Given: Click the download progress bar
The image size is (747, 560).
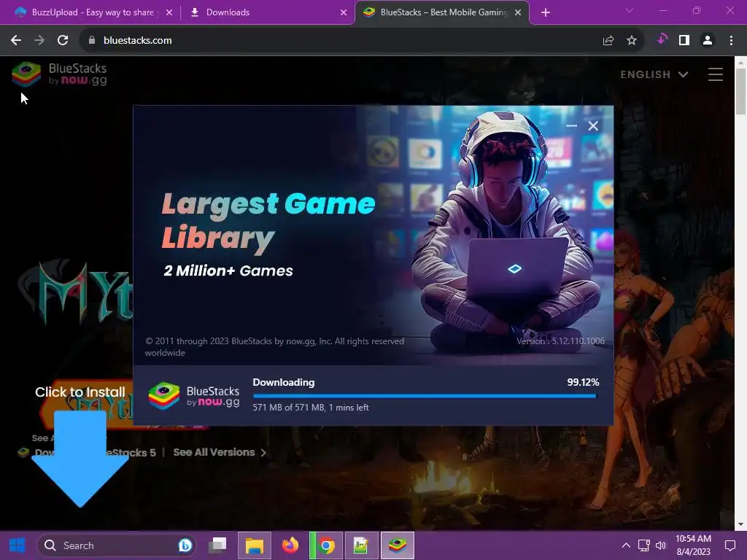Looking at the screenshot, I should [x=425, y=396].
